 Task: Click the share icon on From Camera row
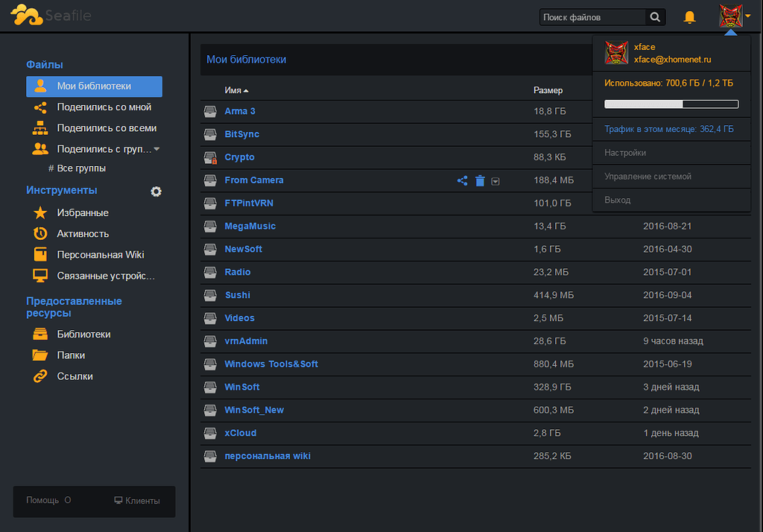[x=462, y=180]
